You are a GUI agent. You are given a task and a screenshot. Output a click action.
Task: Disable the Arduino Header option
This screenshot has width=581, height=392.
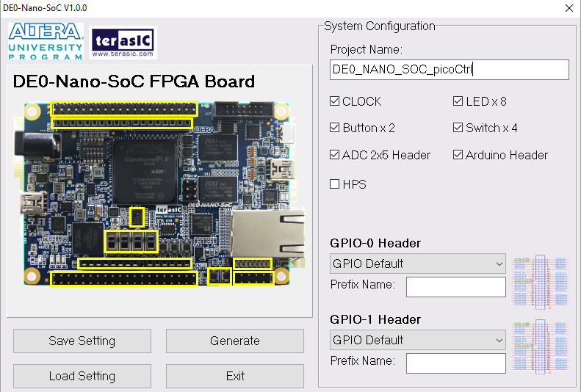click(x=458, y=155)
